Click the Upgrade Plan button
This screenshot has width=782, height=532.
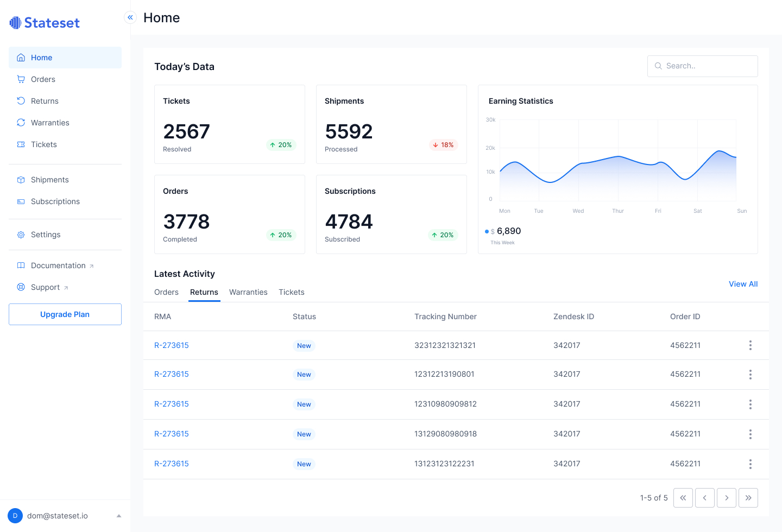point(65,314)
